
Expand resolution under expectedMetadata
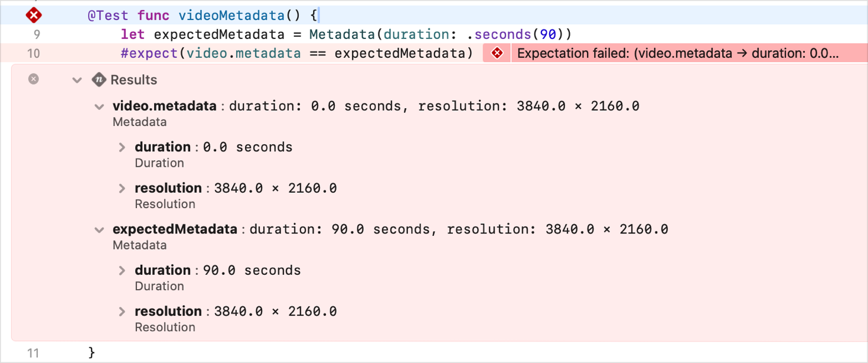(x=122, y=312)
